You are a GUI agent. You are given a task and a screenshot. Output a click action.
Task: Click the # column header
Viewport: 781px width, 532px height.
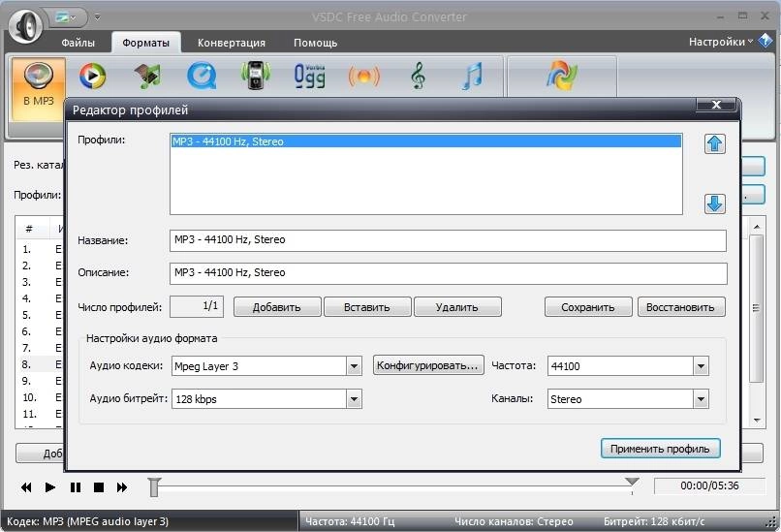(30, 229)
